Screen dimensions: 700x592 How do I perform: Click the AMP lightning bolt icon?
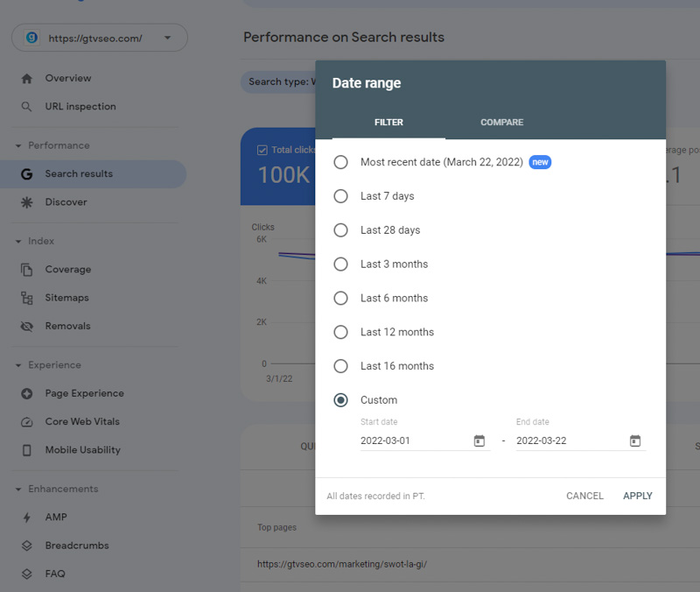(27, 517)
